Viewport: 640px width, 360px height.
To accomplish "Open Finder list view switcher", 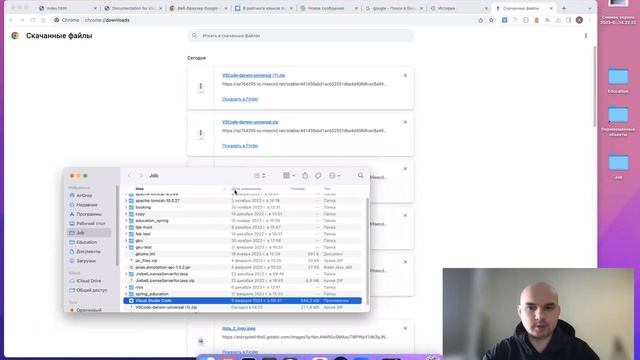I will pos(259,176).
